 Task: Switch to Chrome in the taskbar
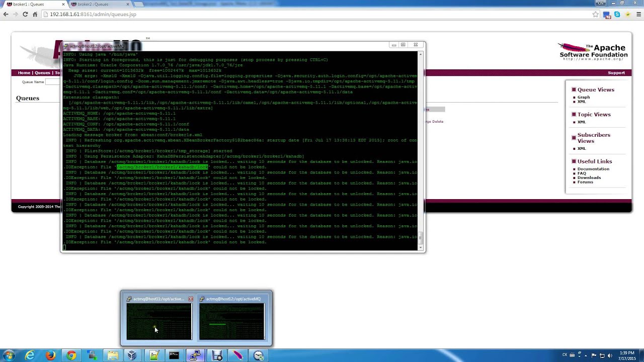[x=71, y=355]
